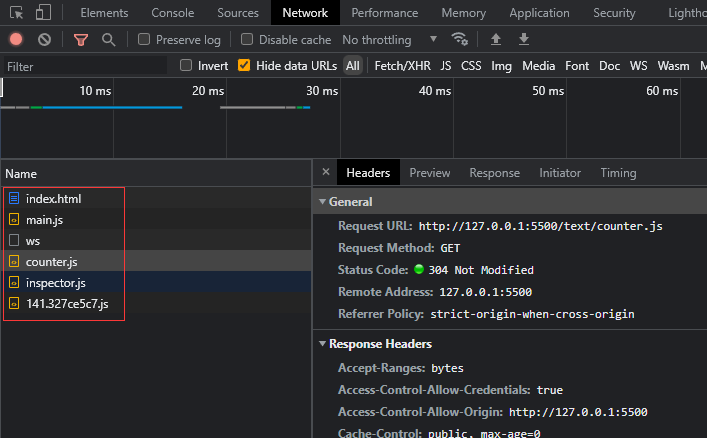The width and height of the screenshot is (707, 438).
Task: Filter by WS requests
Action: pos(638,66)
